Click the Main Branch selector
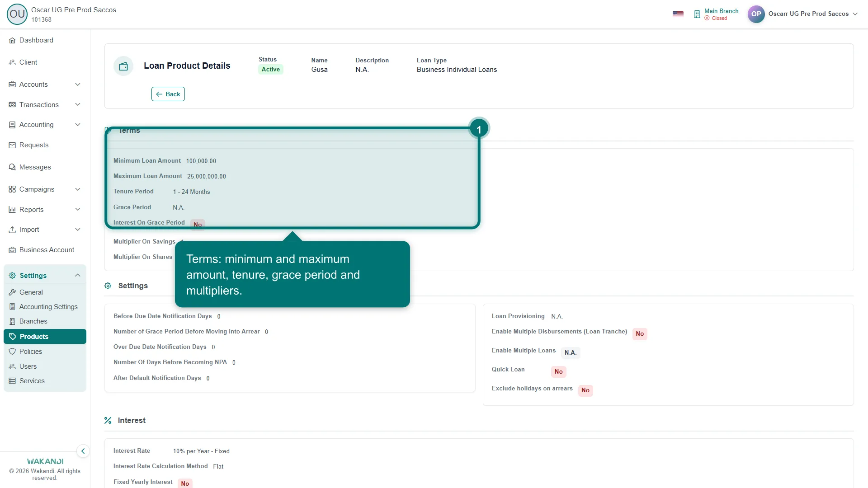The width and height of the screenshot is (868, 488). [x=716, y=14]
